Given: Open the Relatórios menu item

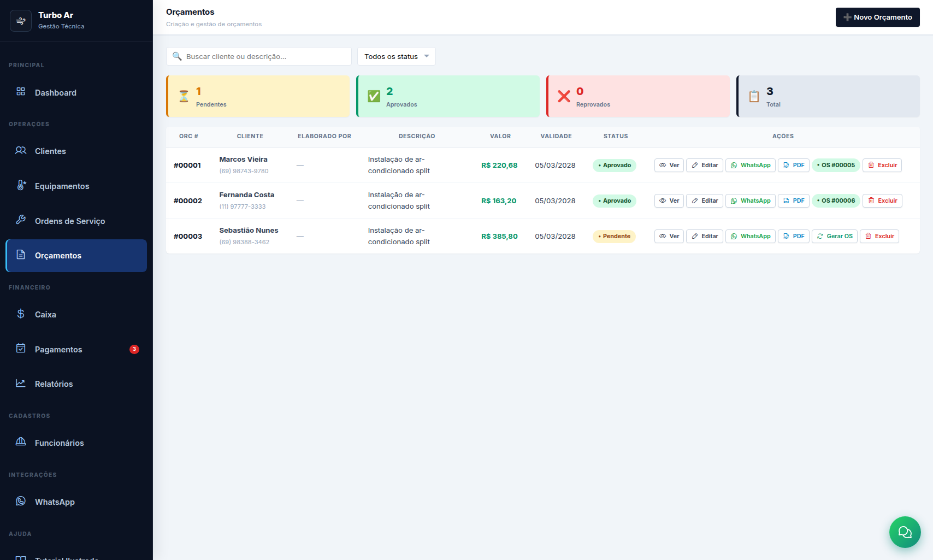Looking at the screenshot, I should 76,384.
